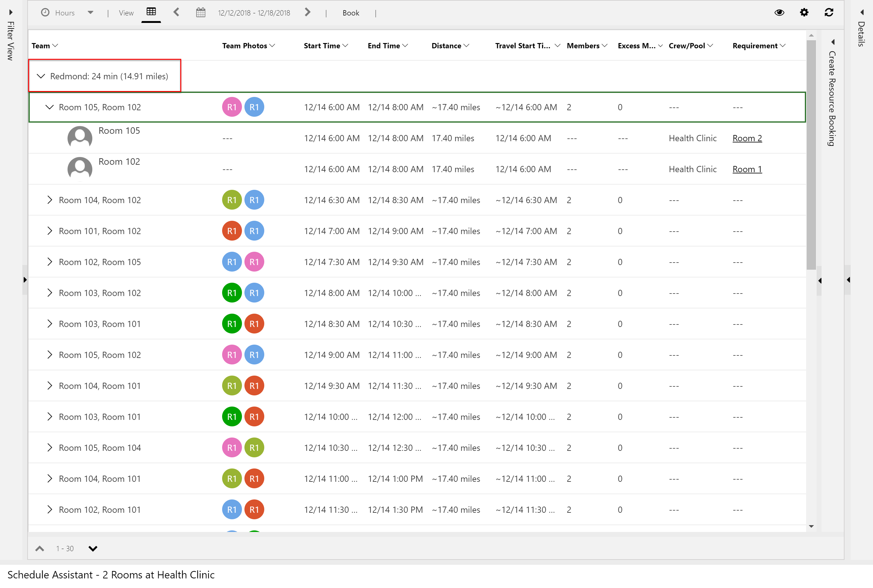Click the calendar date picker icon
Viewport: 873px width, 588px height.
tap(200, 12)
